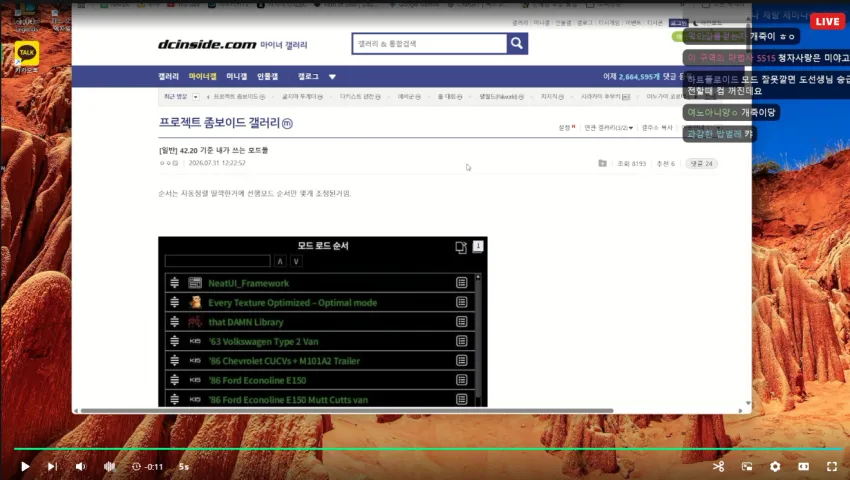Play the video
Screen dimensions: 850x480
point(25,466)
